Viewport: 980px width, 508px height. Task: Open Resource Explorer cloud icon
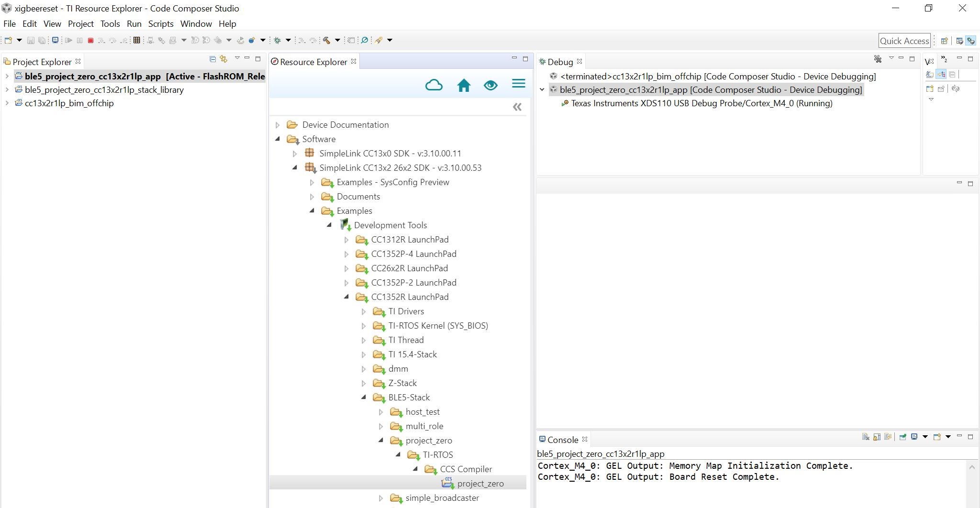click(434, 85)
